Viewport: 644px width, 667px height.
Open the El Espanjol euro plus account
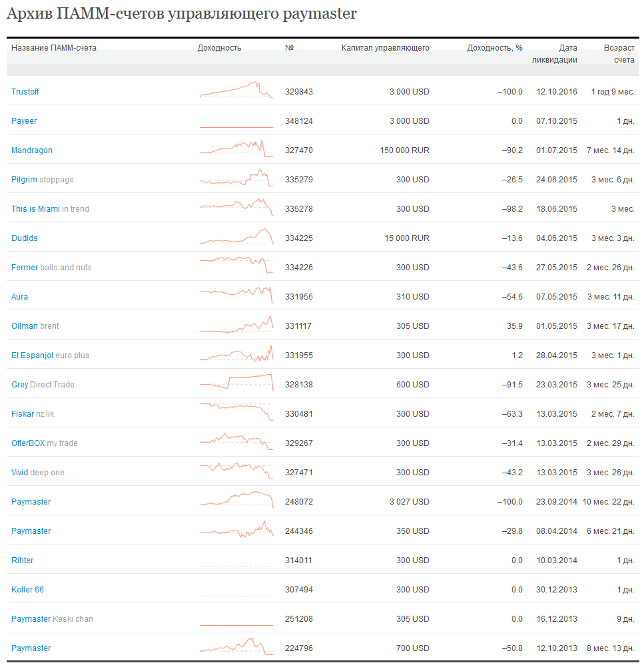pyautogui.click(x=32, y=355)
